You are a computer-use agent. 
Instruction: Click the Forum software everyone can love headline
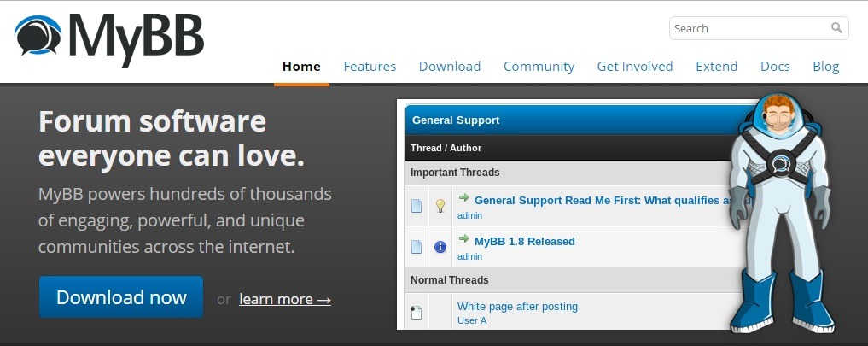[172, 138]
